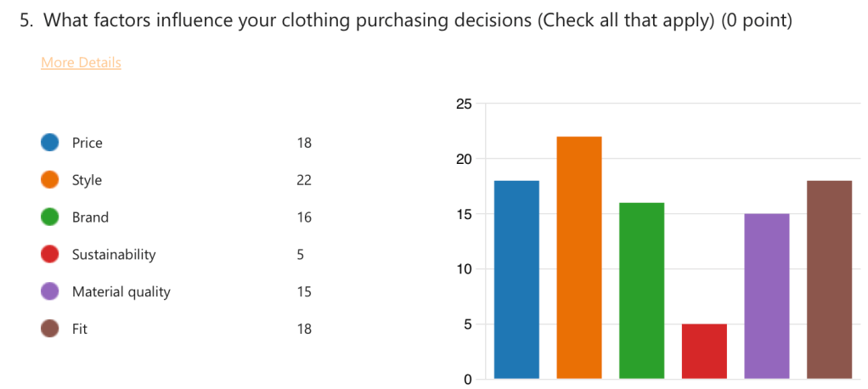Click the Material quality legend label
This screenshot has width=868, height=389.
(121, 291)
